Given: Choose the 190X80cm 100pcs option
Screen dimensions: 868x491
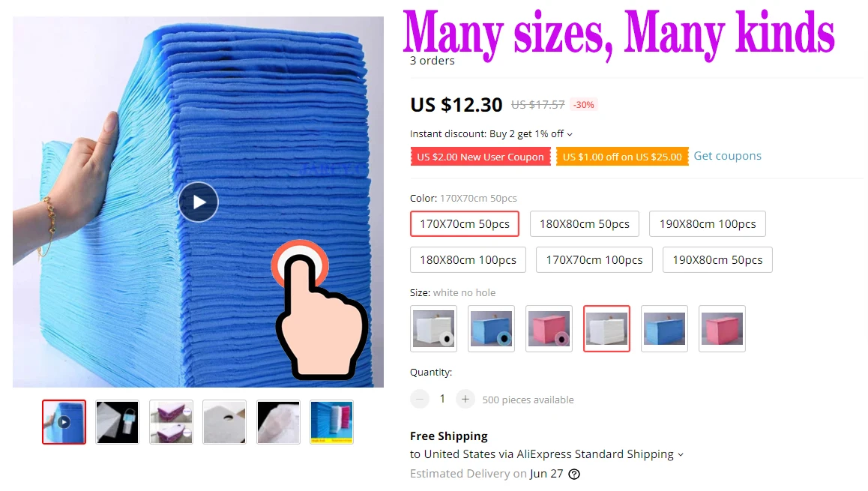Looking at the screenshot, I should [x=708, y=223].
